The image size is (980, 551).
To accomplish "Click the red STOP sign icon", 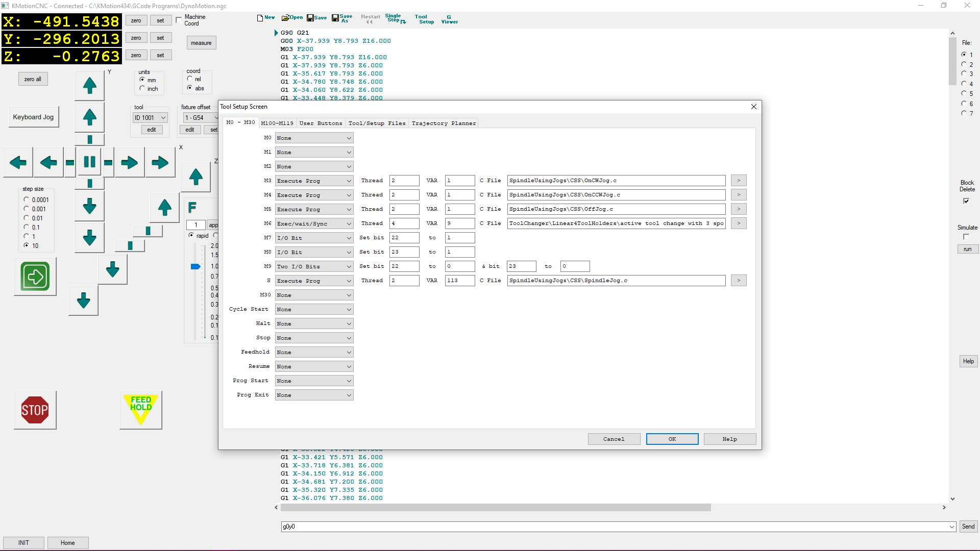I will click(35, 410).
